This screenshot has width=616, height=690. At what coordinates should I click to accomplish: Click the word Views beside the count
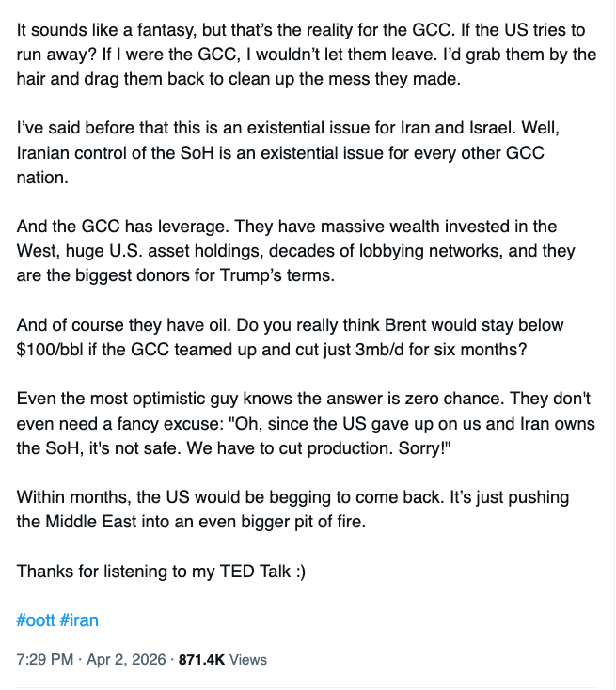248,659
